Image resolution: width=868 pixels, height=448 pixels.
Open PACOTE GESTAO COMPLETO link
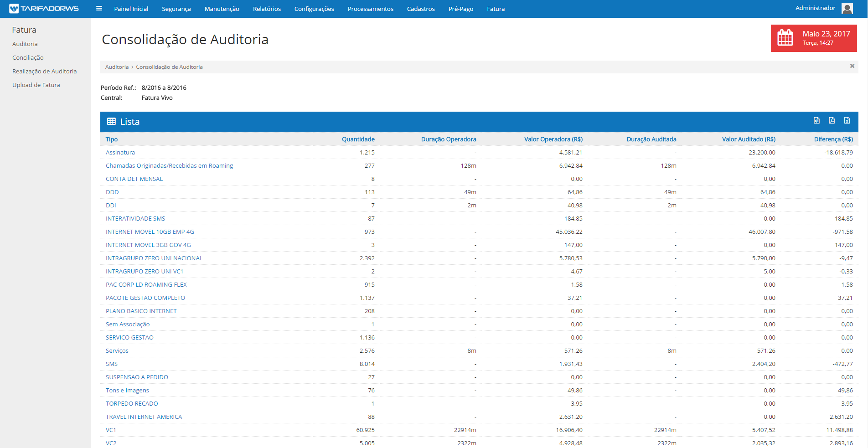click(x=145, y=298)
